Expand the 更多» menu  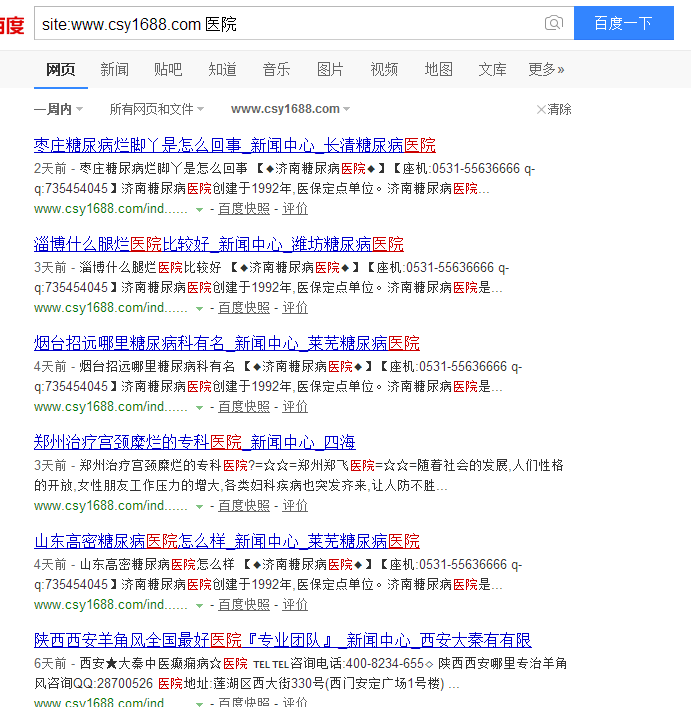click(x=546, y=69)
